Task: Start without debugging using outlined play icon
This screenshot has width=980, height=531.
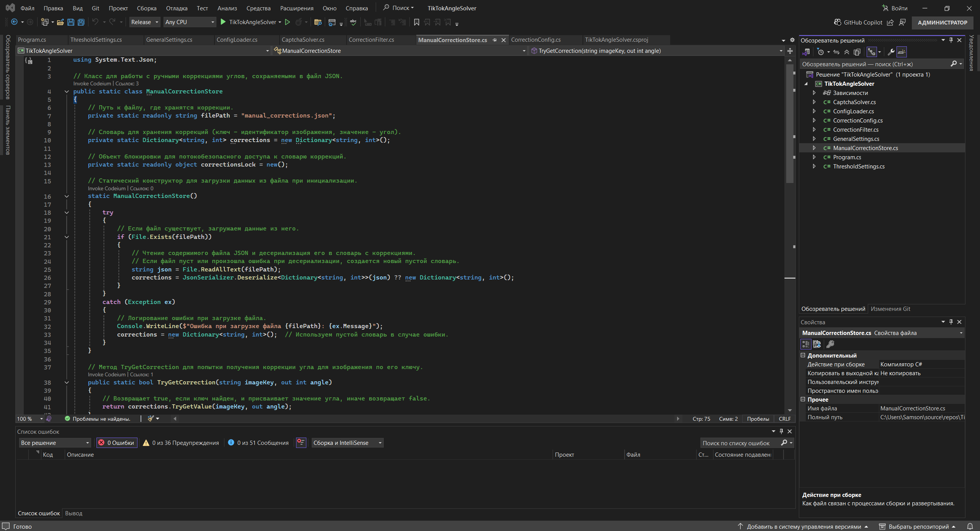Action: pyautogui.click(x=288, y=22)
